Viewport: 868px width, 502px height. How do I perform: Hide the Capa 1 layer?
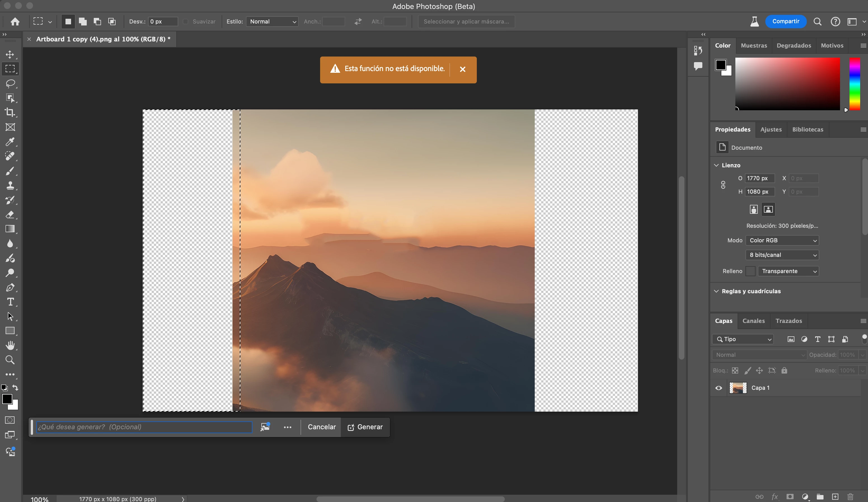coord(719,388)
